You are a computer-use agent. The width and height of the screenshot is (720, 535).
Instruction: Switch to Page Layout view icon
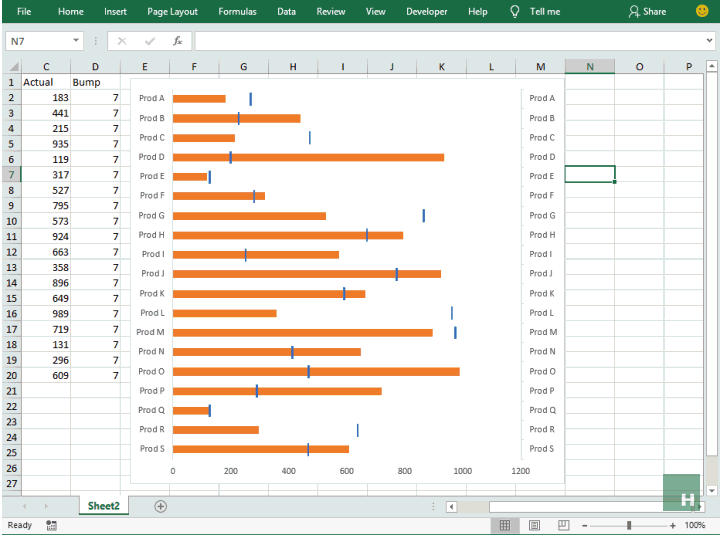click(534, 525)
